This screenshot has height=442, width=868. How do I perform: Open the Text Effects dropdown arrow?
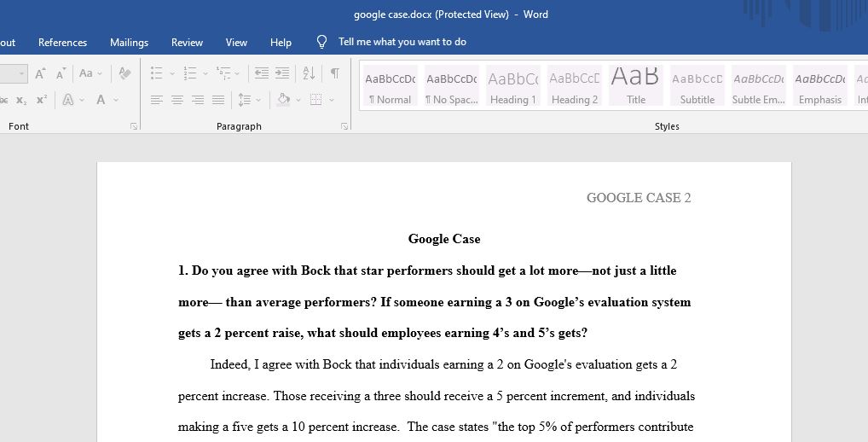[x=82, y=100]
